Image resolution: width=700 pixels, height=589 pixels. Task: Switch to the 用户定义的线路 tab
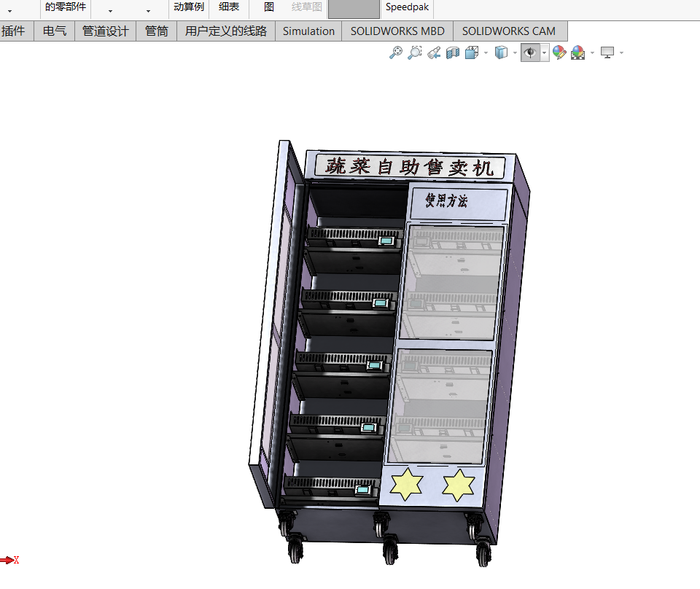(226, 31)
